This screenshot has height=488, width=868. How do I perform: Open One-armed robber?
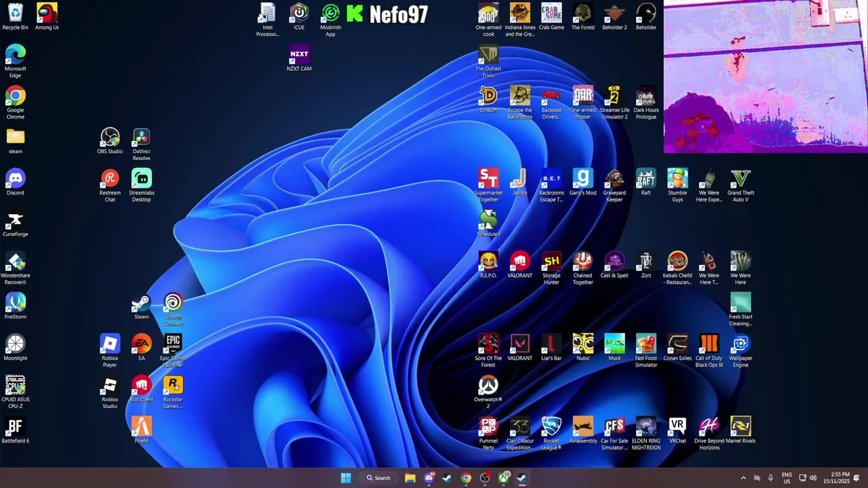tap(583, 102)
